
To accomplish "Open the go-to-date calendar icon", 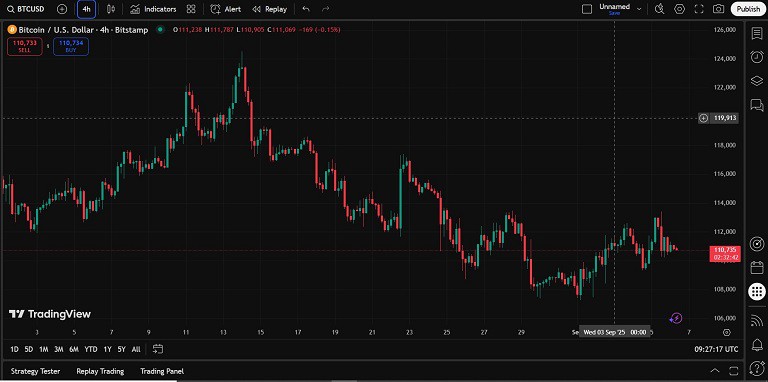I will pyautogui.click(x=158, y=349).
